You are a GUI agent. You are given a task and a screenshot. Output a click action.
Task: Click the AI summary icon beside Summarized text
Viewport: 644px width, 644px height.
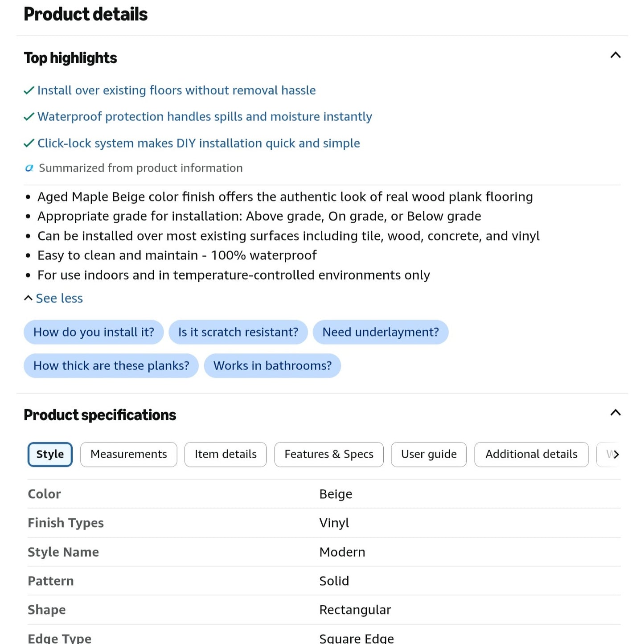click(29, 168)
